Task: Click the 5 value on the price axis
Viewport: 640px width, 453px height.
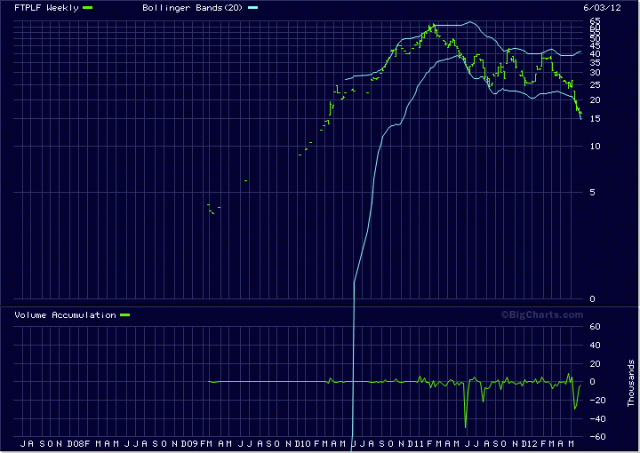Action: point(592,192)
